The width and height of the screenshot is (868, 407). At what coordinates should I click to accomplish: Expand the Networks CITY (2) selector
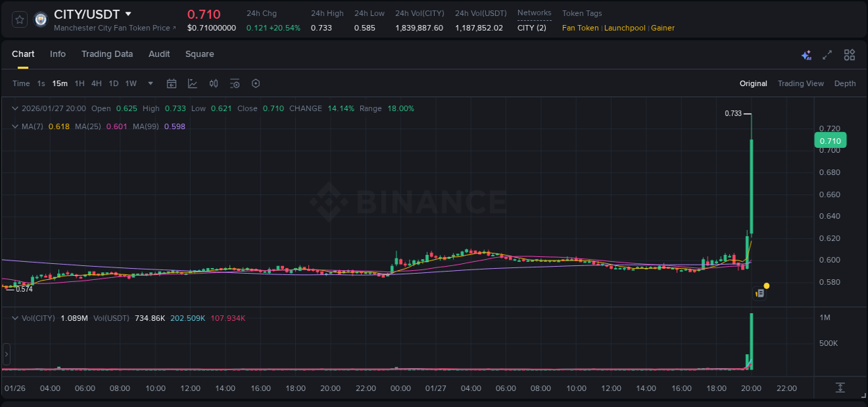pyautogui.click(x=532, y=27)
